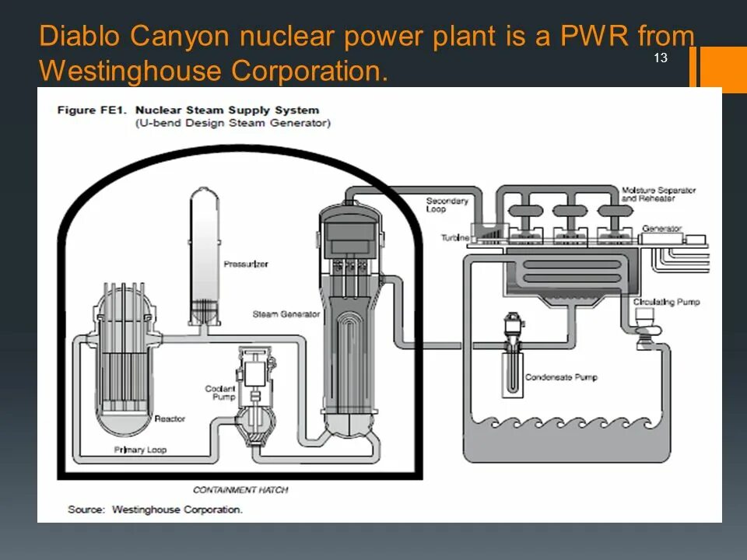Click the 'Coolant Pump' label
Viewport: 747px width, 560px height.
tap(220, 392)
